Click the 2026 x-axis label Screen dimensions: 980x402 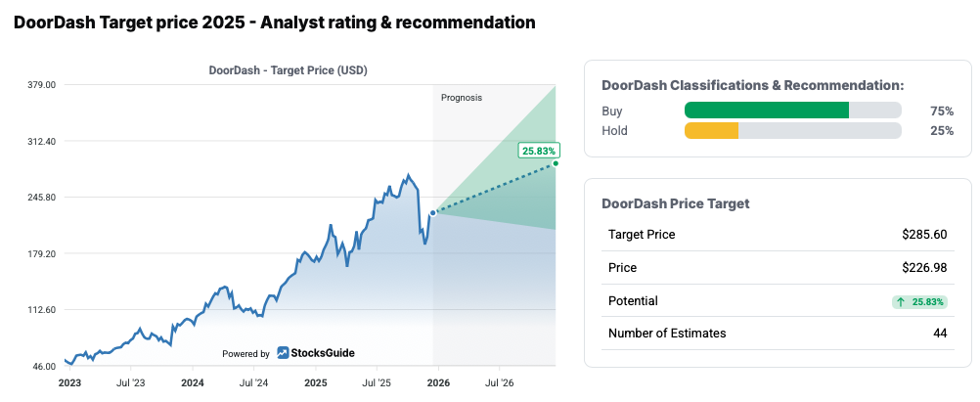[436, 382]
